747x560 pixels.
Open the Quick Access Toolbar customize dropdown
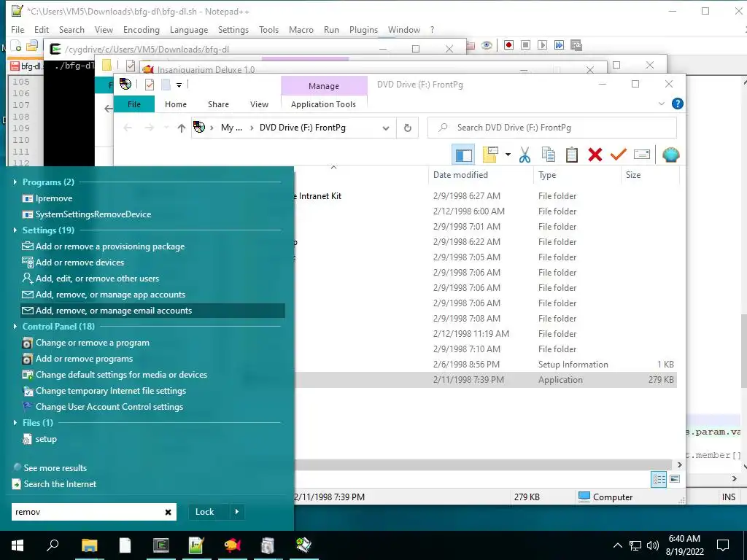point(179,85)
